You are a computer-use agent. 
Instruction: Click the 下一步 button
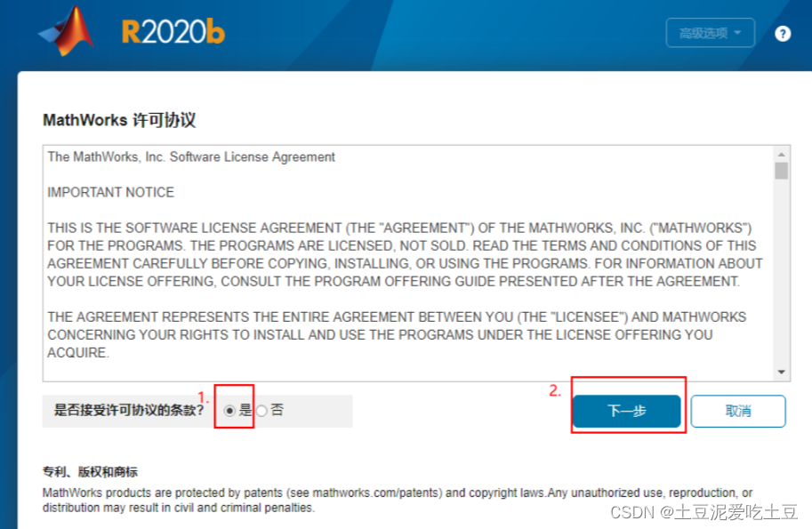pyautogui.click(x=627, y=411)
